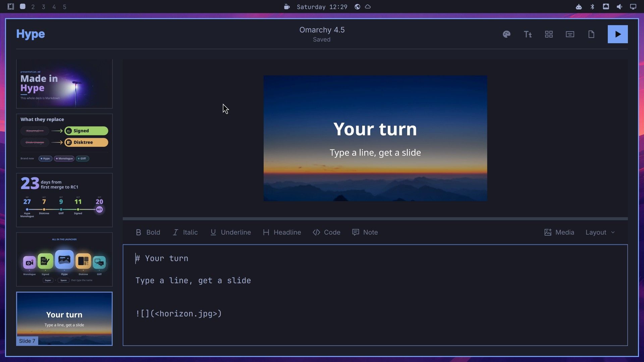Click the cloud weather icon in top bar
Viewport: 644px width, 362px height.
click(x=368, y=7)
